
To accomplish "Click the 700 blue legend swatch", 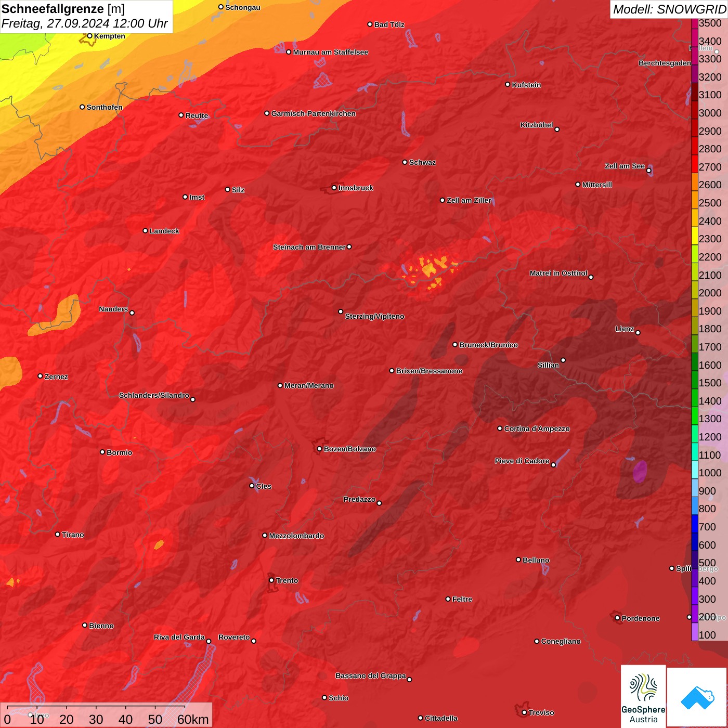I will click(x=695, y=524).
